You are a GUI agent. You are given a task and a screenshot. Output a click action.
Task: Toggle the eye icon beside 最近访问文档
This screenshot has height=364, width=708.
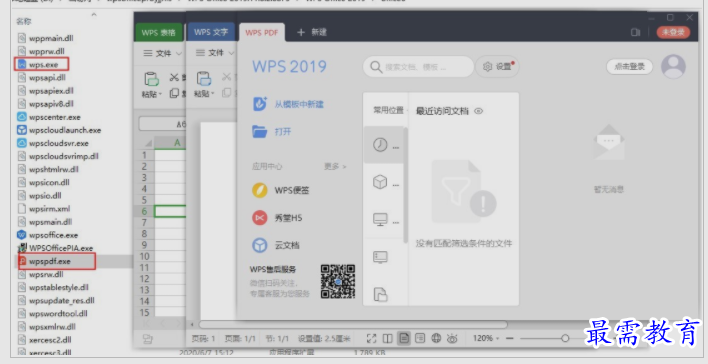pyautogui.click(x=479, y=111)
